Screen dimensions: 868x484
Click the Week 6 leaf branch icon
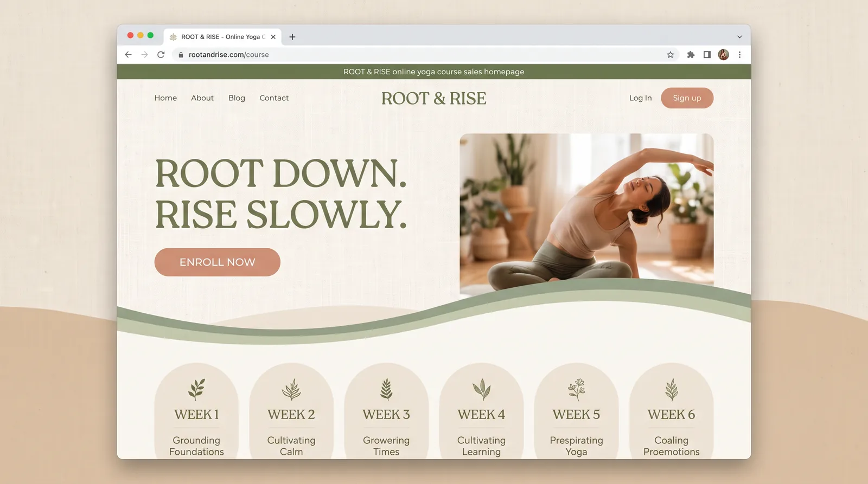tap(672, 389)
